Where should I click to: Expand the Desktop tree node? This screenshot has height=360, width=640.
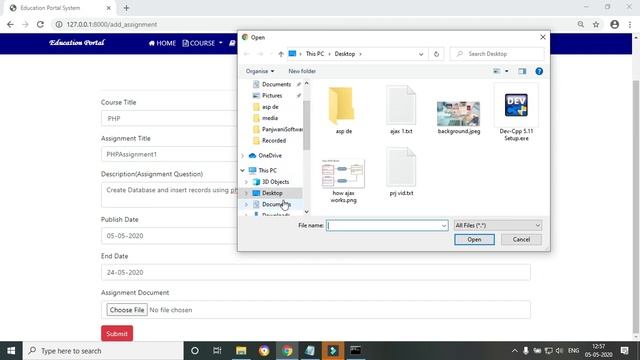pyautogui.click(x=246, y=193)
